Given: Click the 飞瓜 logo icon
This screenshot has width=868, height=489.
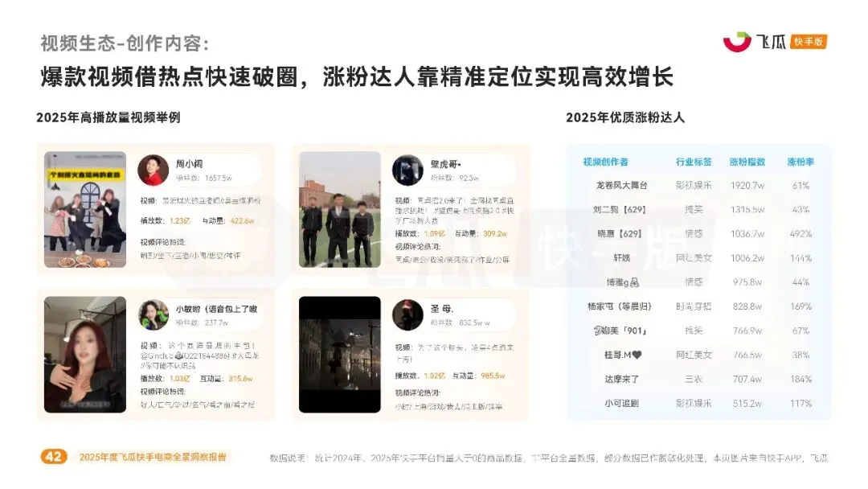Looking at the screenshot, I should click(x=737, y=42).
